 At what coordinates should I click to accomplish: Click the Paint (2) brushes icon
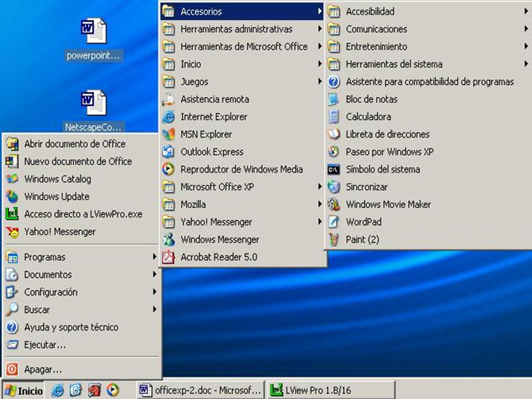[x=334, y=239]
